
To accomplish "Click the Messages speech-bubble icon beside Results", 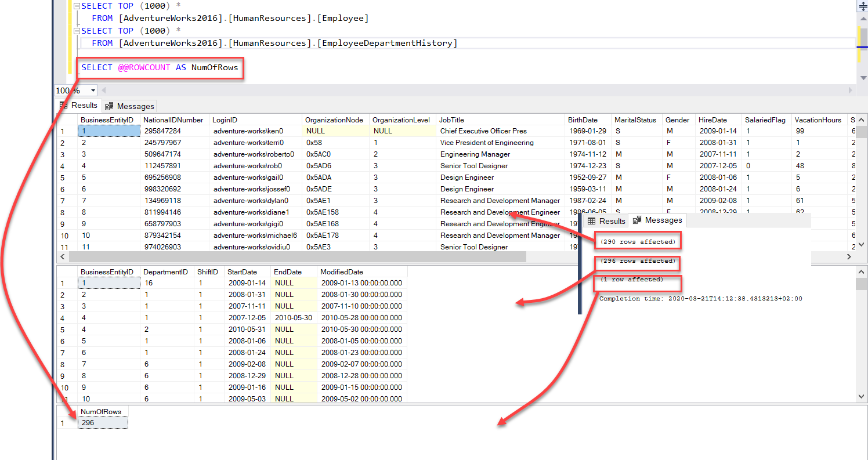I will coord(110,106).
